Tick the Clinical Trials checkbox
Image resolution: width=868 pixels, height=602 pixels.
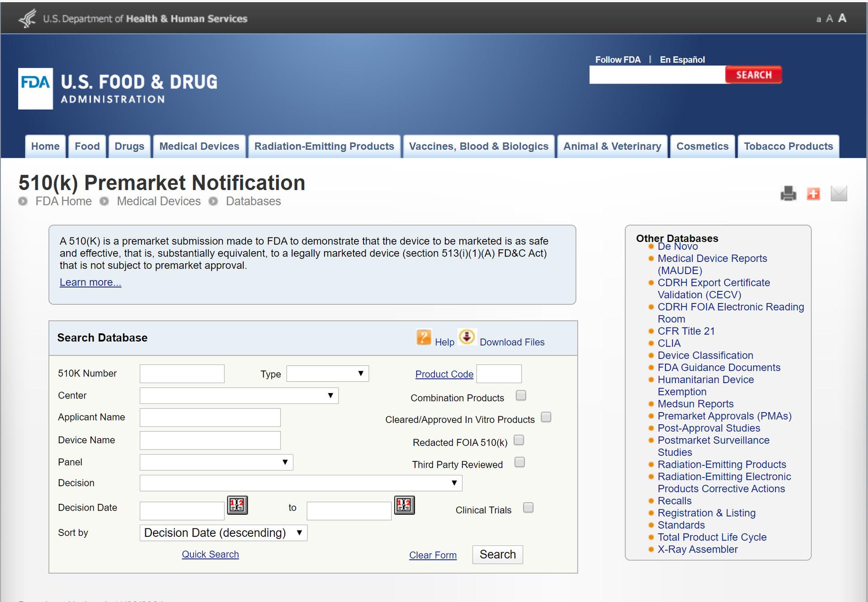click(x=528, y=507)
